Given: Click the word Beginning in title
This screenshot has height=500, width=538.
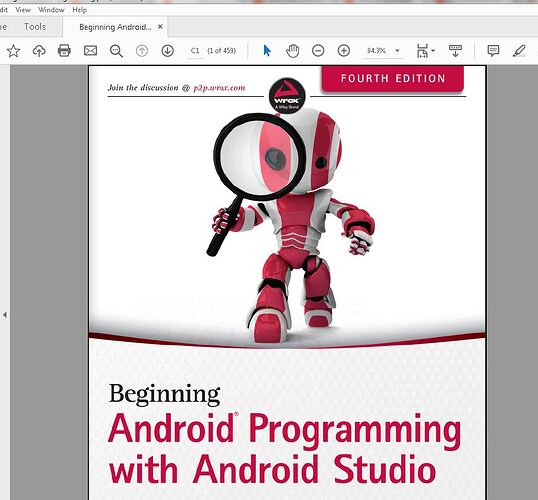Looking at the screenshot, I should tap(164, 395).
